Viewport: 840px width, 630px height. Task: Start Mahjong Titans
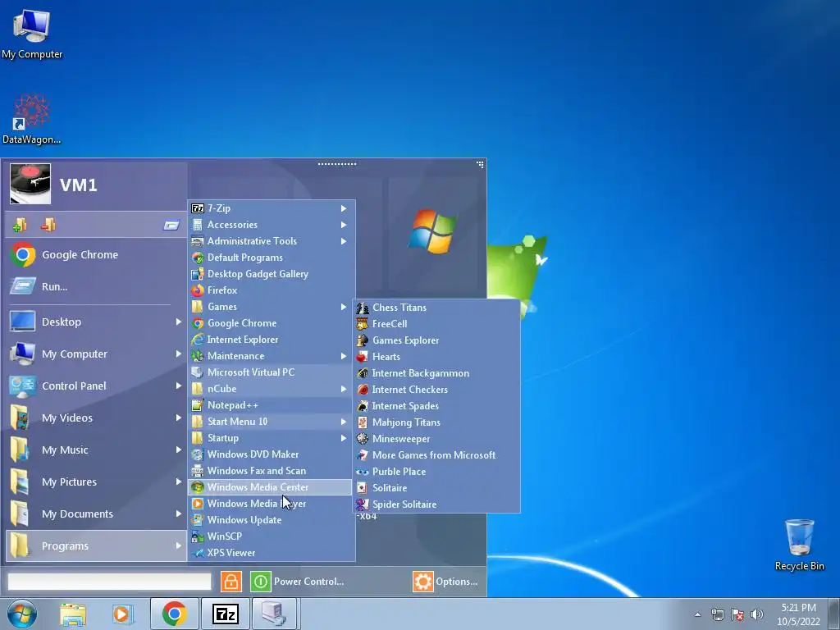[x=436, y=422]
